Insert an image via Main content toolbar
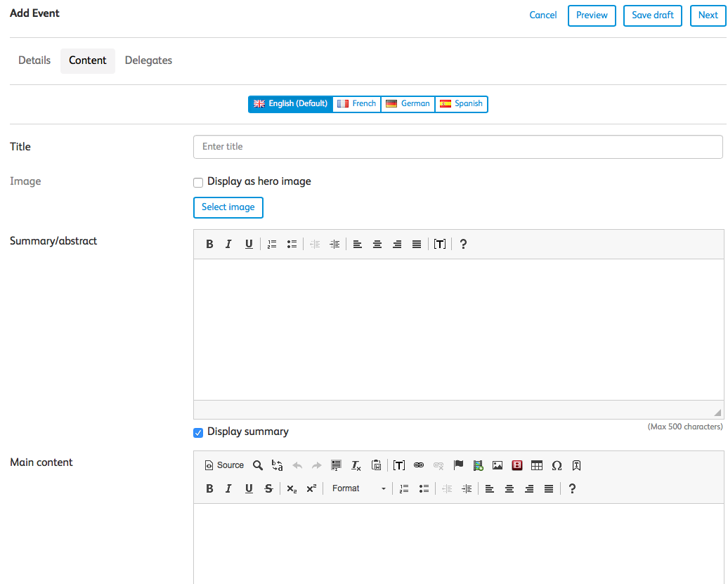 click(x=498, y=465)
